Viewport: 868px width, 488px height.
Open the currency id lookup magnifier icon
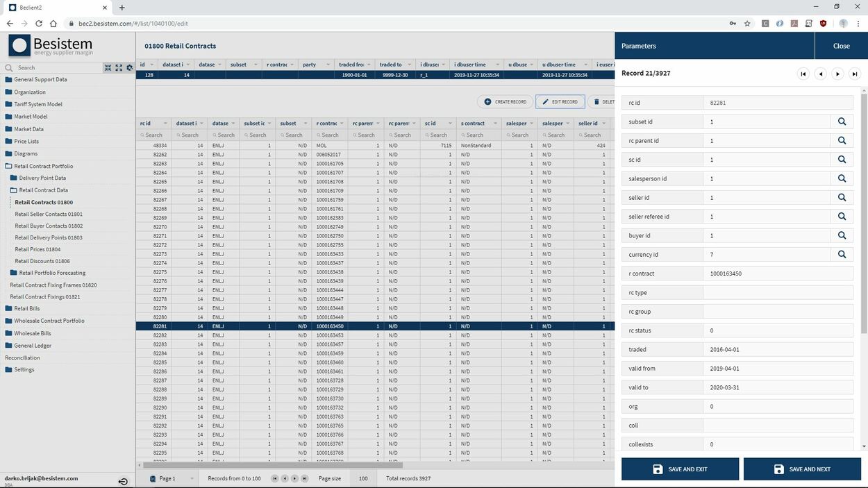pyautogui.click(x=842, y=253)
